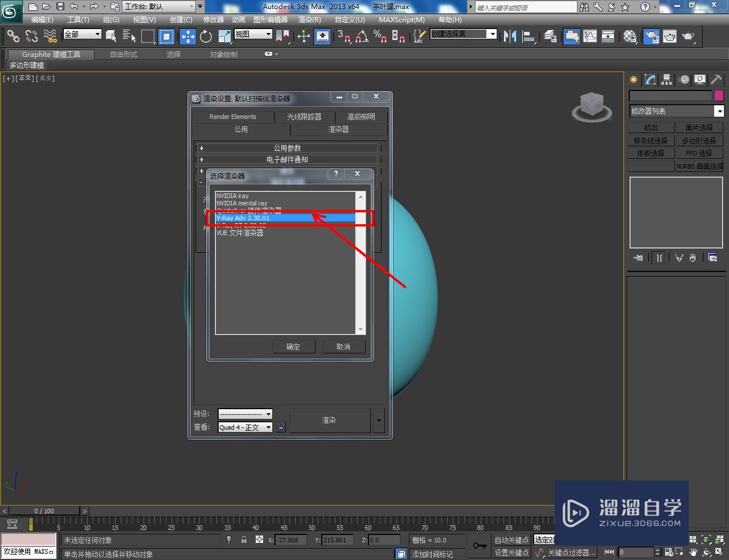Click the object color swatch in Modify panel
Screen dimensions: 729x560
(x=719, y=96)
